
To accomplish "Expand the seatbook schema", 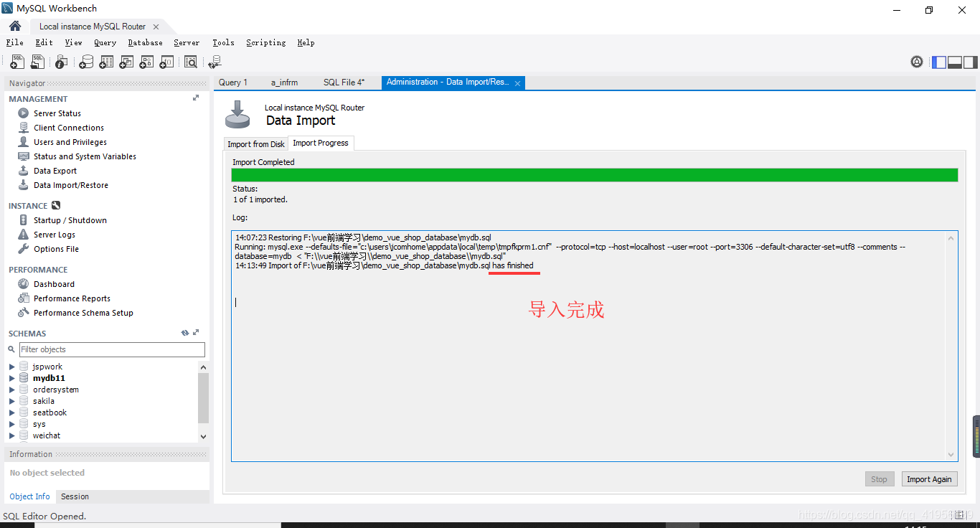I will coord(12,412).
